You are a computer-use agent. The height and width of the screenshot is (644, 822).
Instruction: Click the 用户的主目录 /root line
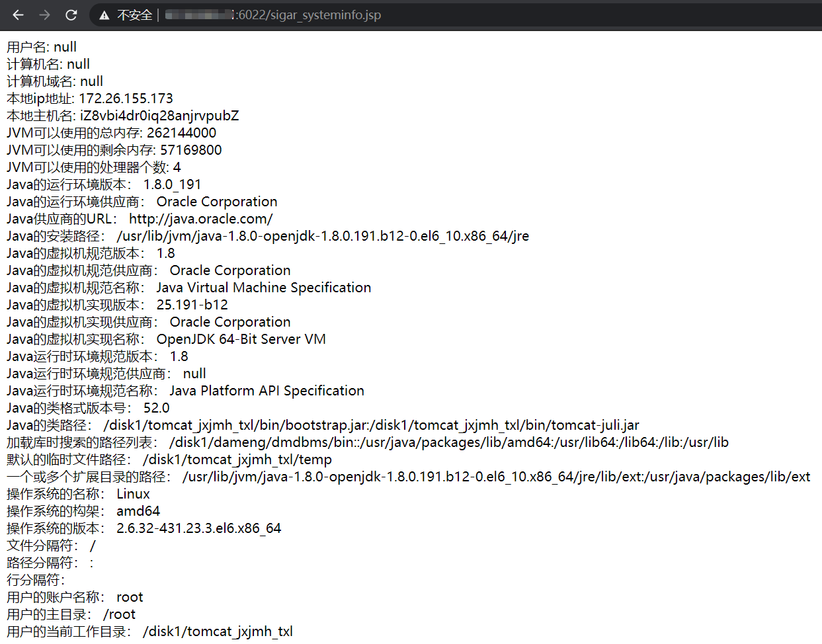[x=71, y=614]
